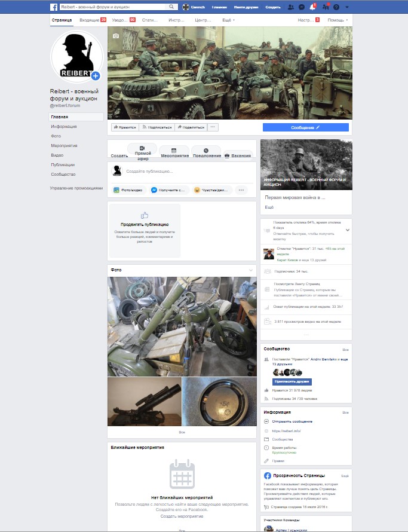Select Сообщество in left sidebar
The image size is (408, 532).
click(63, 174)
